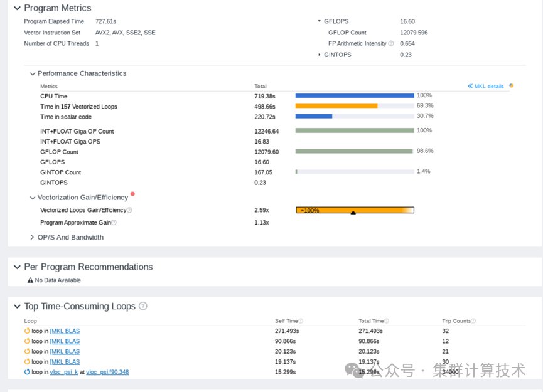Image resolution: width=543 pixels, height=392 pixels.
Task: Open the first MKL BLAS loop link
Action: click(x=65, y=331)
